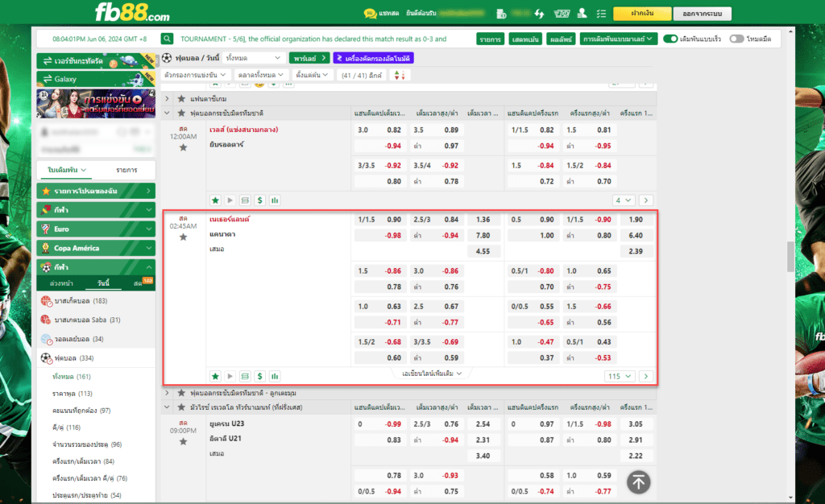Open the scoreboard icon for the Wales match
Image resolution: width=825 pixels, height=504 pixels.
coord(245,200)
